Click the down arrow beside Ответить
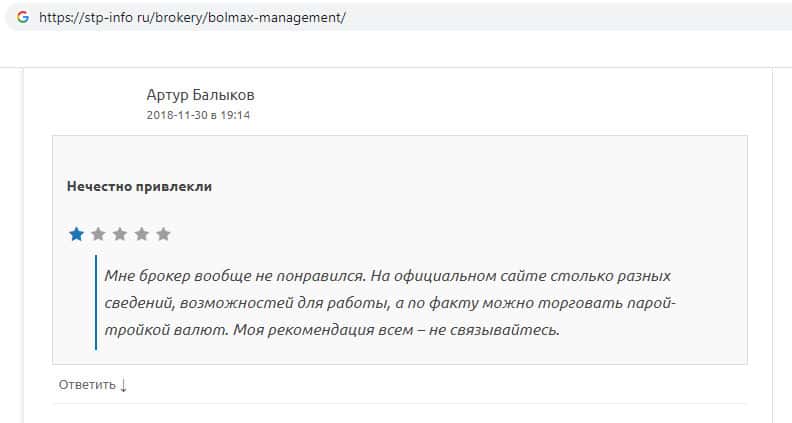The image size is (792, 423). click(124, 385)
